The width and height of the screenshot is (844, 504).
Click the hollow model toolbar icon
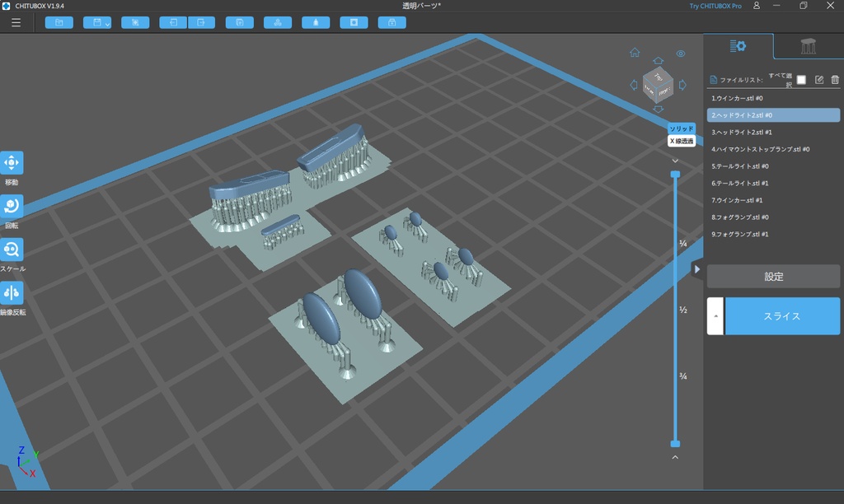316,22
